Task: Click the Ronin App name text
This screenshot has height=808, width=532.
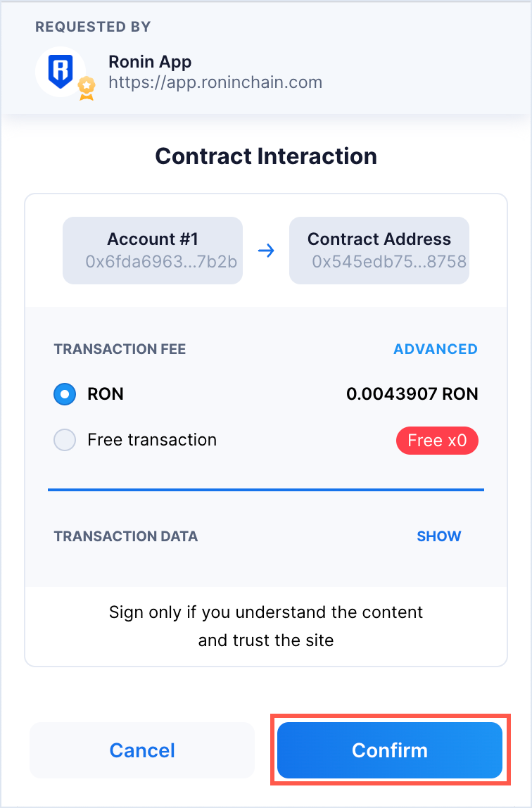Action: point(150,62)
